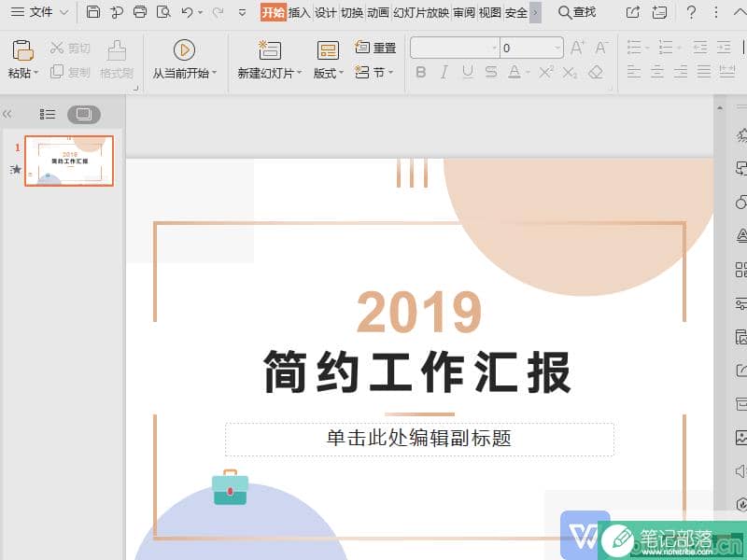Toggle underline formatting
The width and height of the screenshot is (747, 560).
click(x=468, y=73)
